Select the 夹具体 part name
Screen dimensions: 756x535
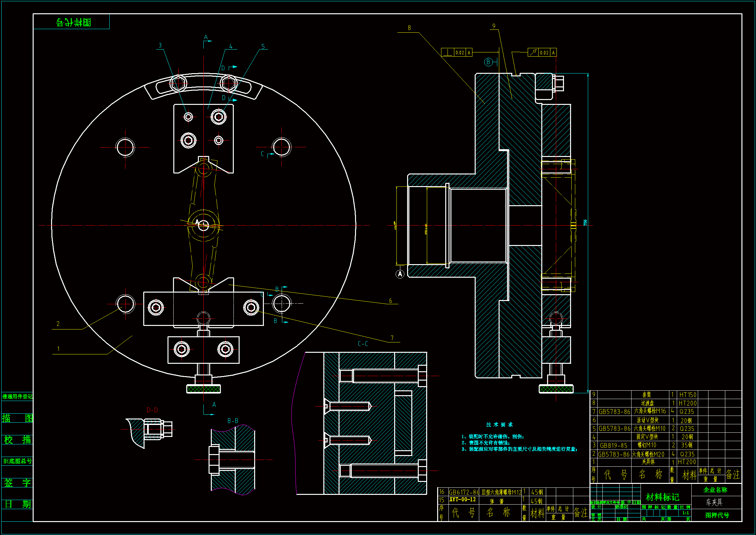coord(650,462)
